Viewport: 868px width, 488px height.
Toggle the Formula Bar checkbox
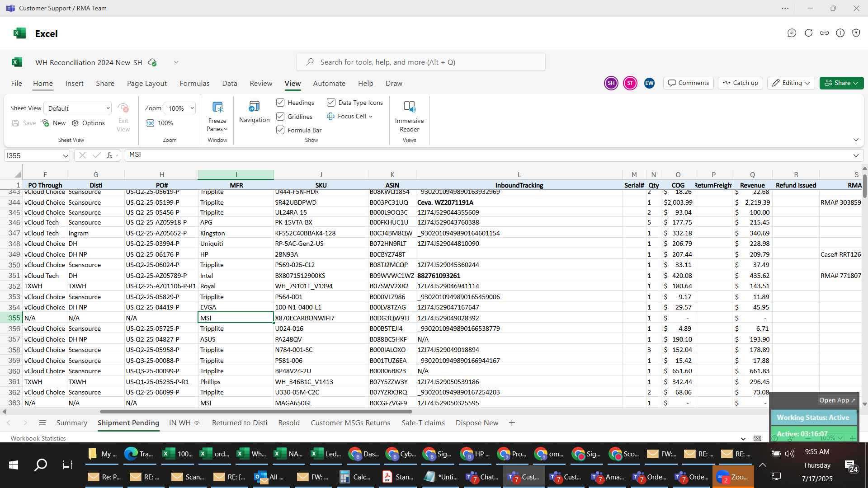[280, 130]
